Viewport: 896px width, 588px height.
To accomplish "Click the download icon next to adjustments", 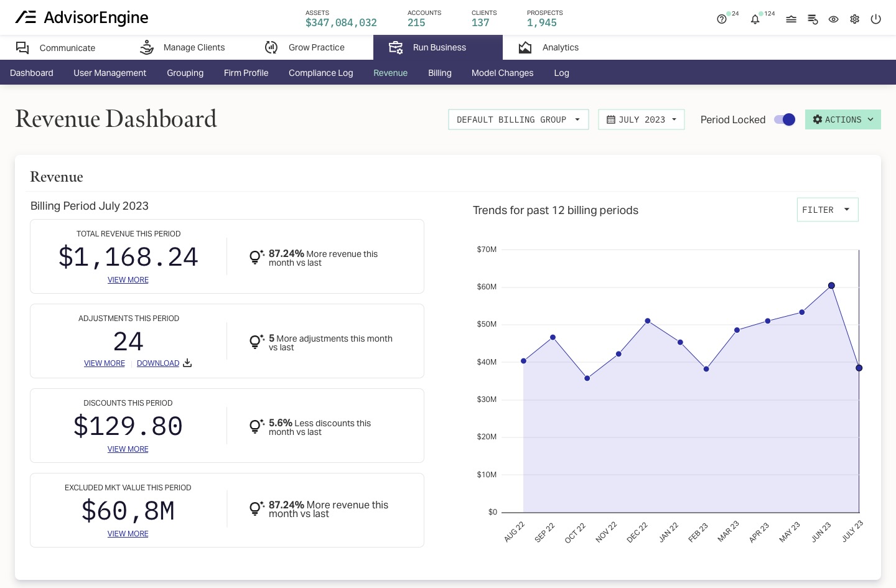I will (187, 363).
